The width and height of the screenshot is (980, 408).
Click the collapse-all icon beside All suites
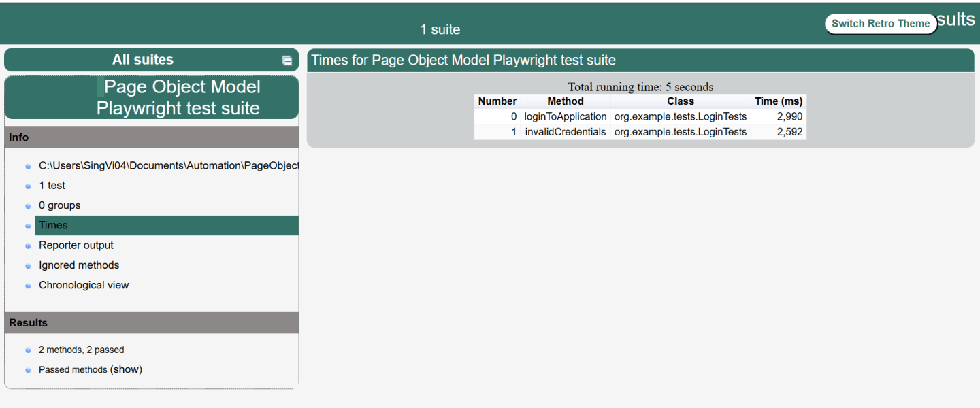[287, 60]
